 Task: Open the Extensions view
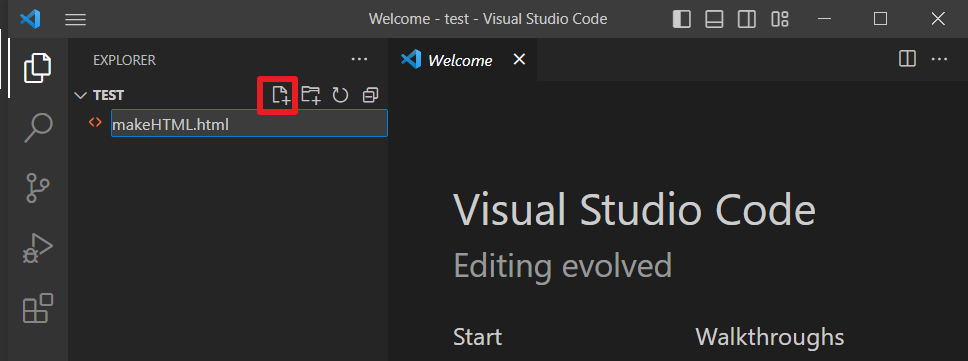38,308
